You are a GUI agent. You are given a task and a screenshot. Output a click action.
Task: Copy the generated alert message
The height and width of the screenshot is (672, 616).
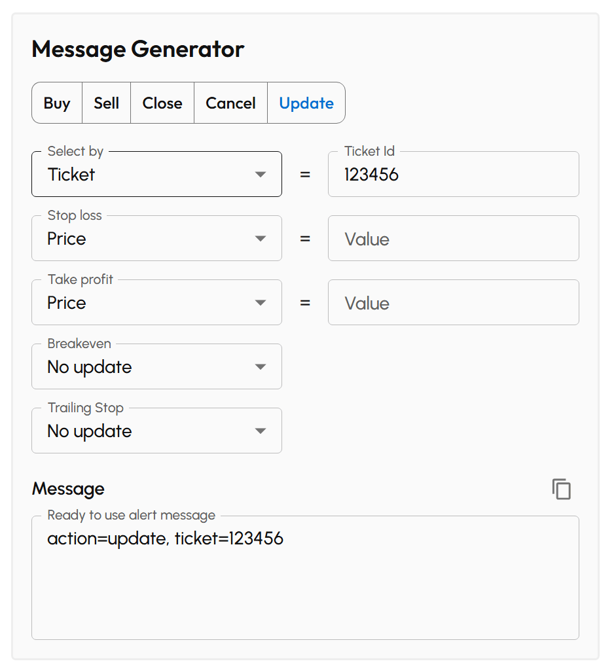click(562, 489)
